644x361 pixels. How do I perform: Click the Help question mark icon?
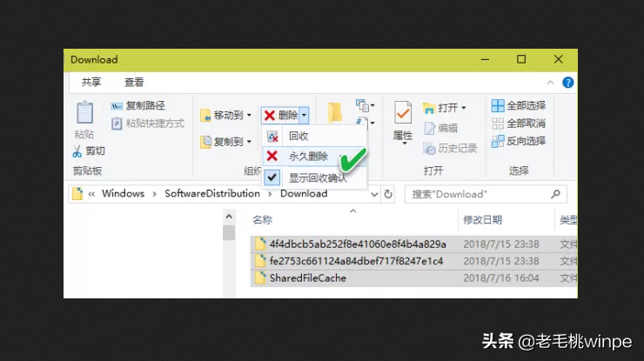[567, 83]
